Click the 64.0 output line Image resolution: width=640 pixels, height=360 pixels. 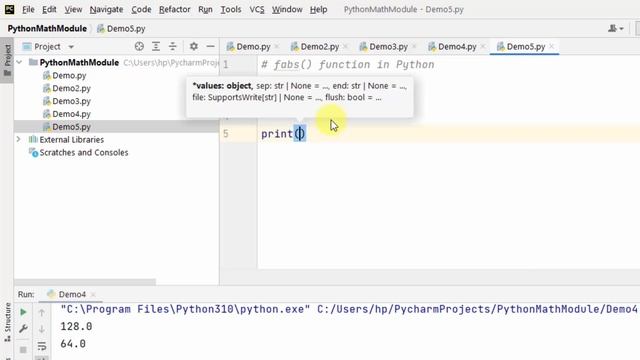click(x=73, y=344)
